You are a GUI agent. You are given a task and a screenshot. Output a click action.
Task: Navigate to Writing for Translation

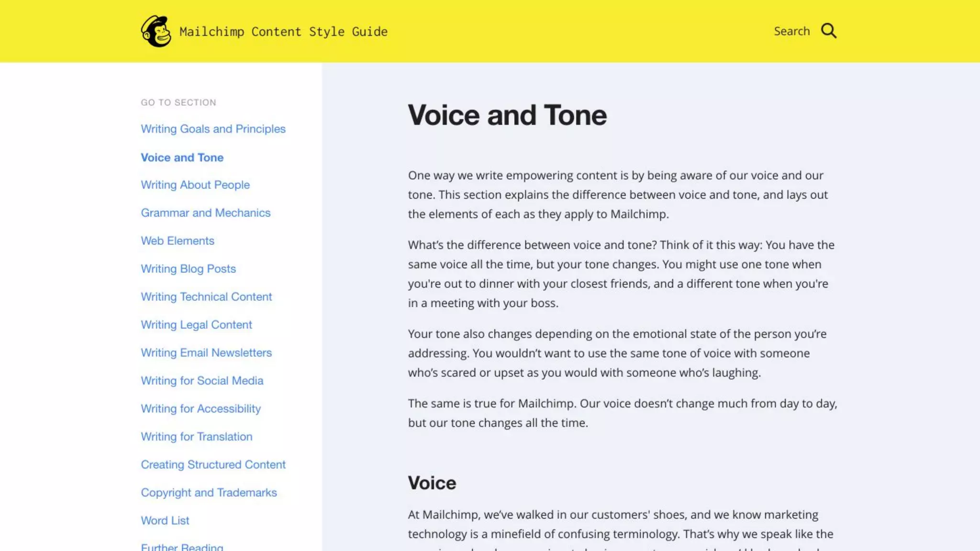click(x=196, y=437)
